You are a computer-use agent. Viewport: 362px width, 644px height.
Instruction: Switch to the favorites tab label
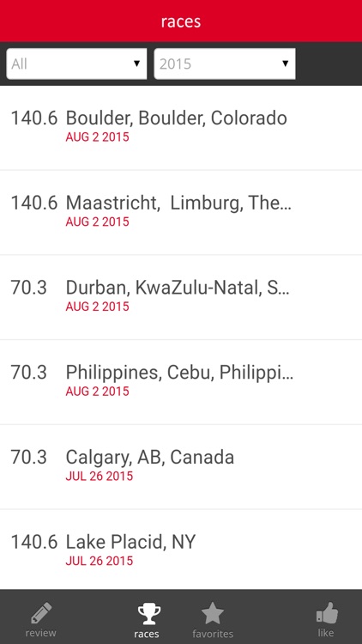(213, 634)
